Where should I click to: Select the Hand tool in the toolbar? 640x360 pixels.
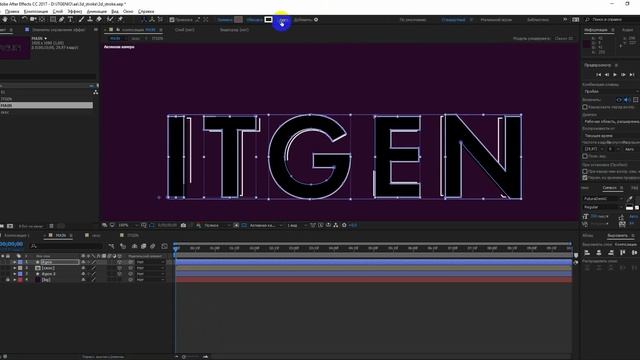click(x=5, y=20)
